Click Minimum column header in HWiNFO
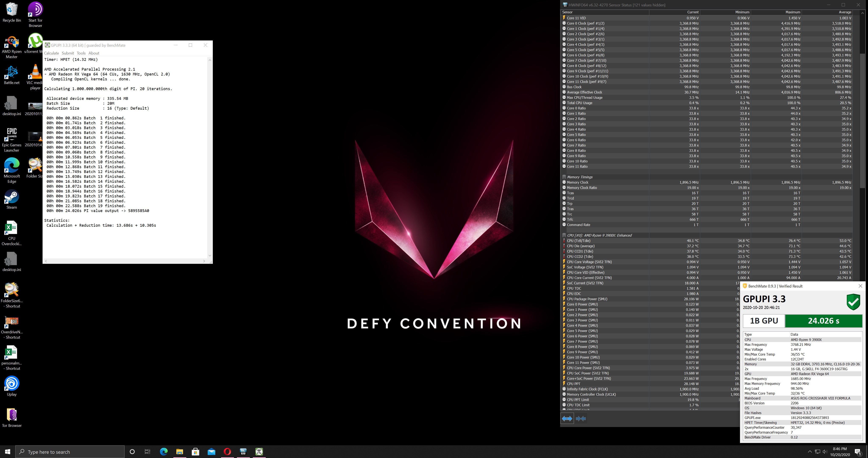 pos(725,12)
